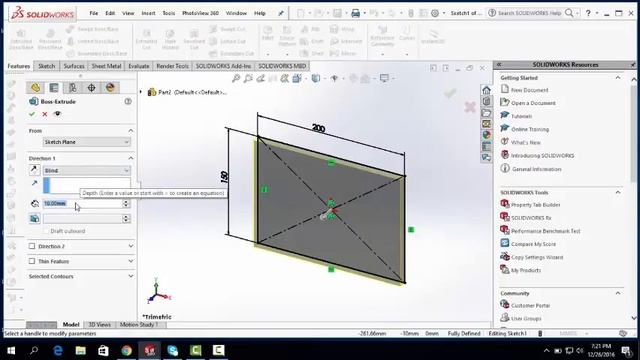Open the Insert menu
640x360 pixels.
point(148,13)
